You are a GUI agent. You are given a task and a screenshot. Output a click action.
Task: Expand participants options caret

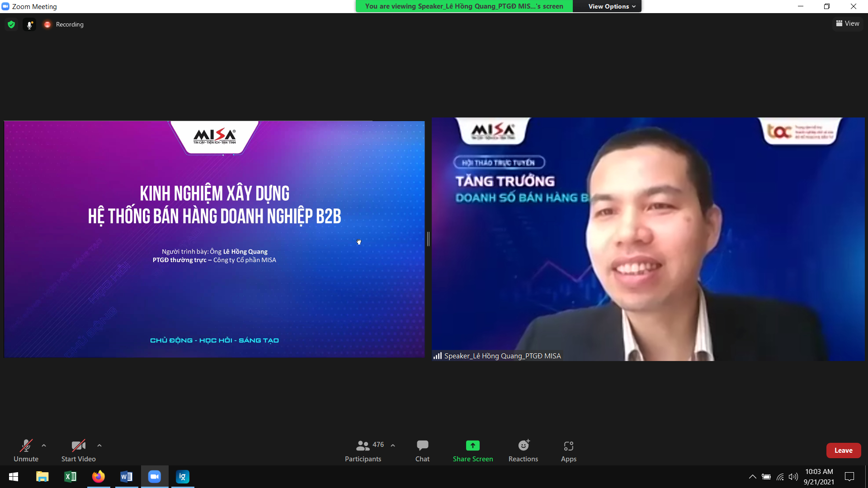[393, 446]
